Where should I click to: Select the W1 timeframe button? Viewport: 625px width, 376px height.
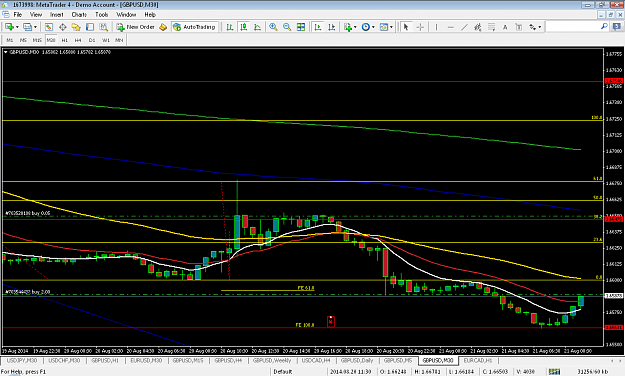tap(106, 40)
